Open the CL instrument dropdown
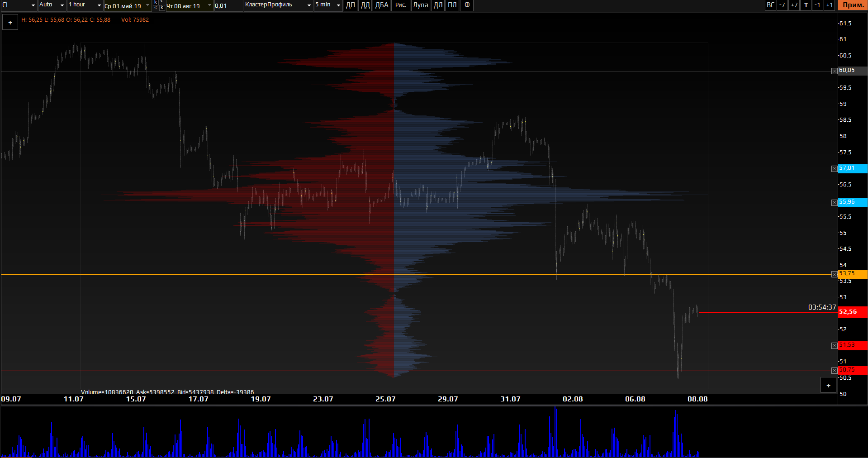Screen dimensions: 868x458 pyautogui.click(x=19, y=5)
